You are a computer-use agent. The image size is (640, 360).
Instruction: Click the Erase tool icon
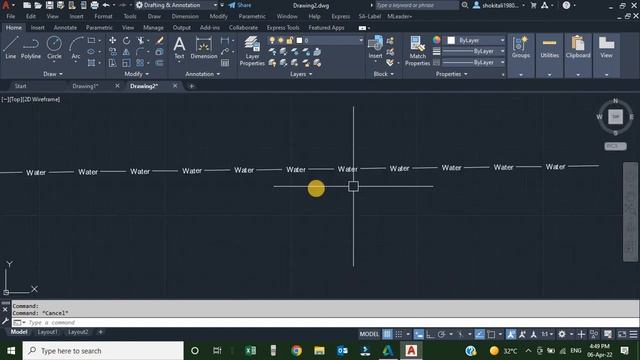(x=160, y=40)
